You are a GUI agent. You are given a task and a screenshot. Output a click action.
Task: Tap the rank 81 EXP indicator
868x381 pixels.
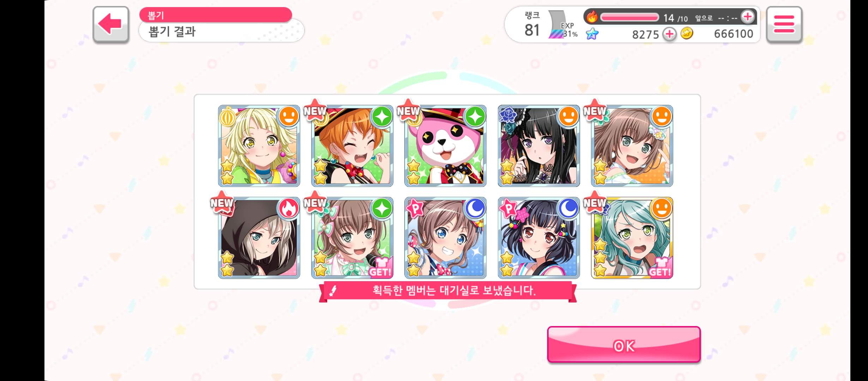551,25
